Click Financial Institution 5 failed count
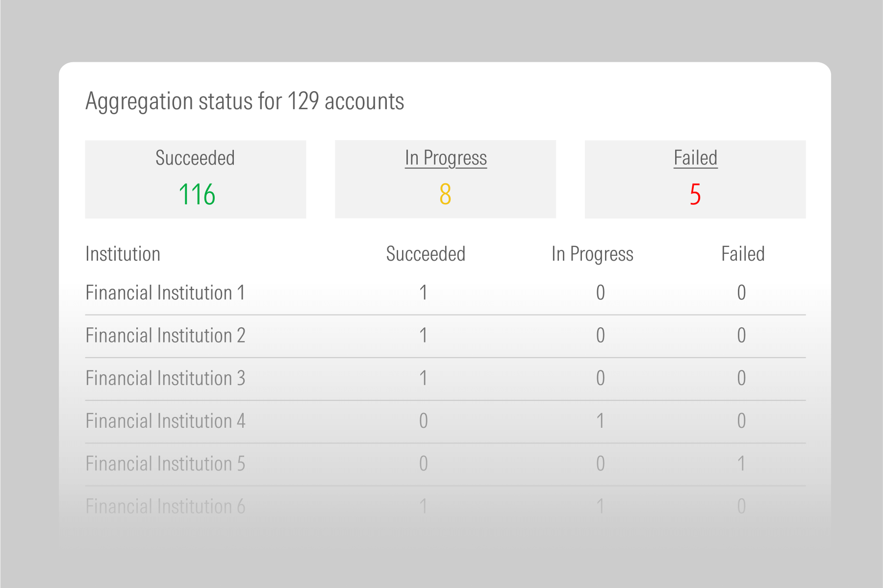This screenshot has height=588, width=883. click(741, 464)
